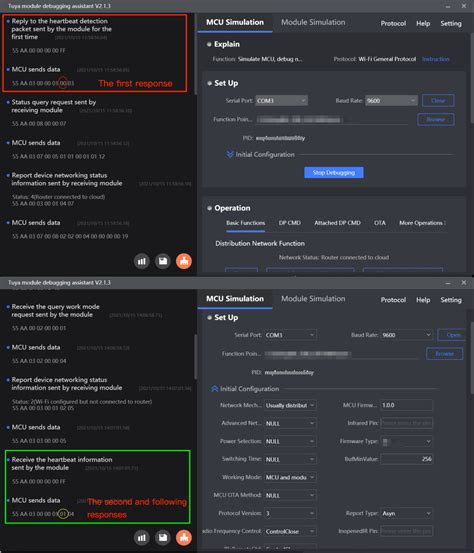Switch to the DP CMD tab

[290, 223]
